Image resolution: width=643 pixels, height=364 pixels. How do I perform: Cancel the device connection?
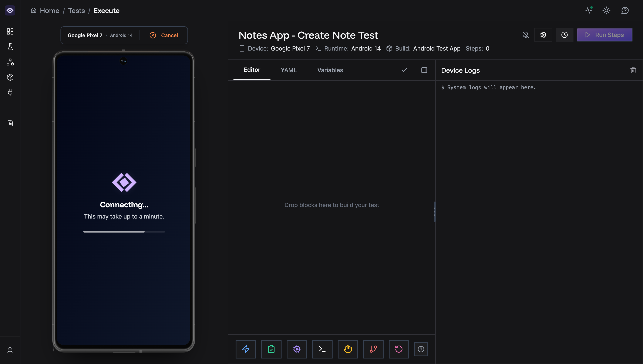(x=164, y=35)
